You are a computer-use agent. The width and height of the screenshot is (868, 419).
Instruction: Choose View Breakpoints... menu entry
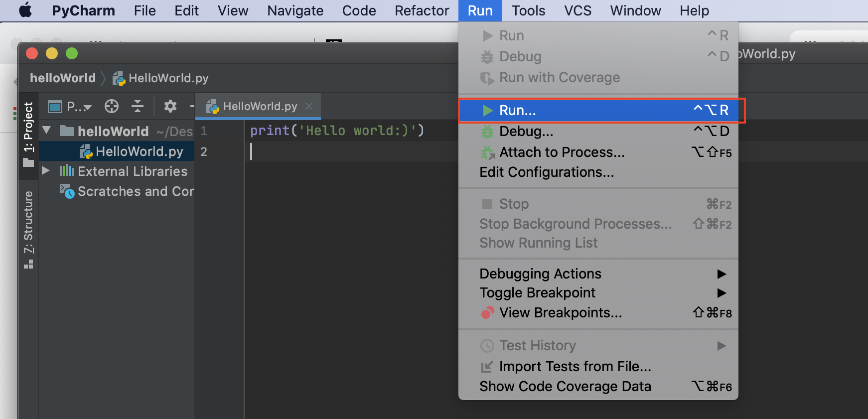click(598, 312)
